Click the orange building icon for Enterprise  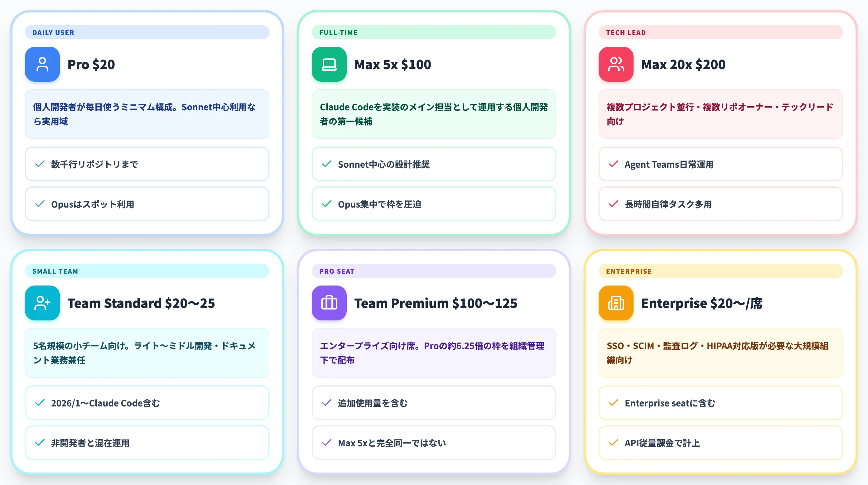tap(616, 303)
